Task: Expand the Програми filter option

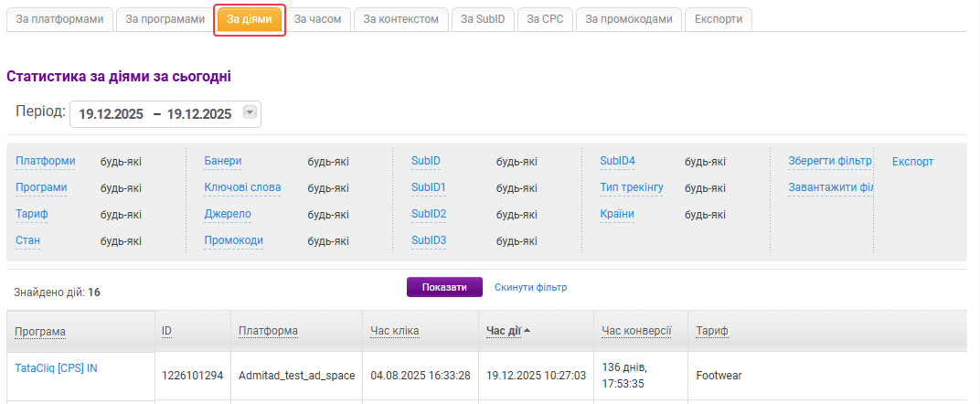Action: [41, 187]
